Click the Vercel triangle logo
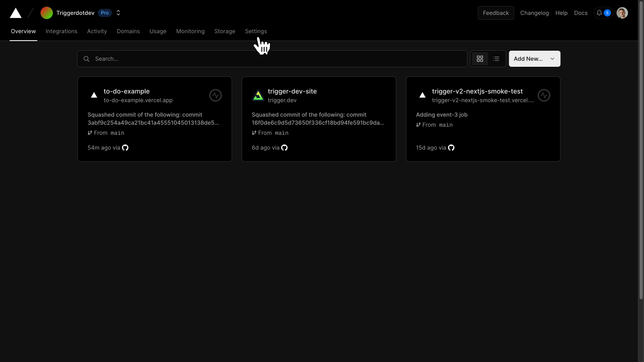Image resolution: width=644 pixels, height=362 pixels. (16, 13)
